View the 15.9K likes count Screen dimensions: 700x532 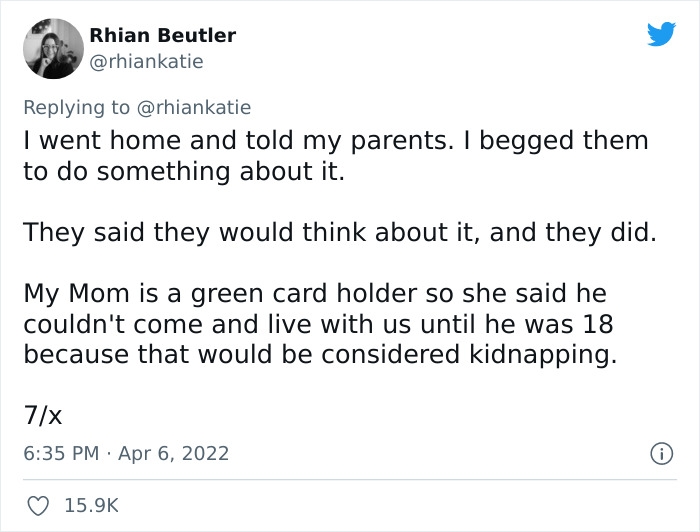point(92,506)
